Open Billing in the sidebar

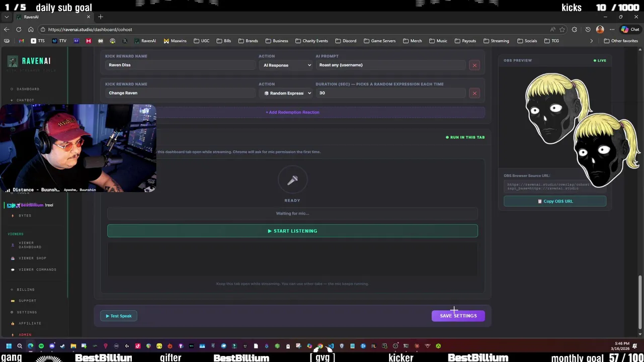coord(25,290)
